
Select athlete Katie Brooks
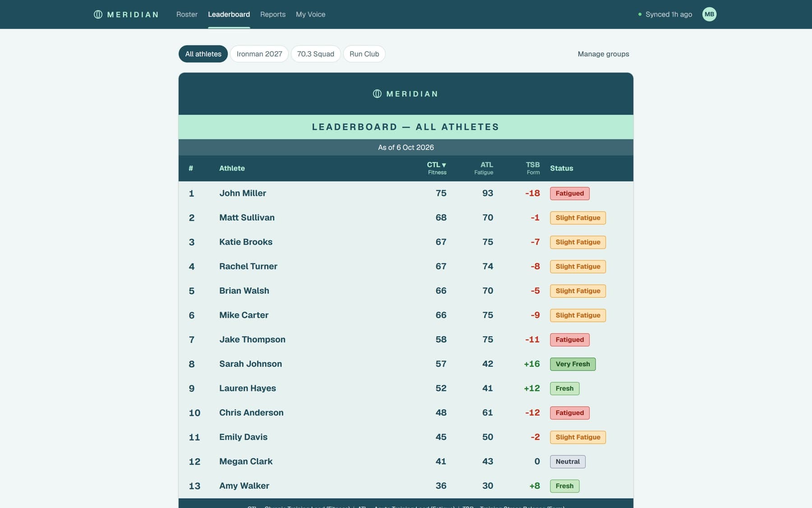pos(246,242)
